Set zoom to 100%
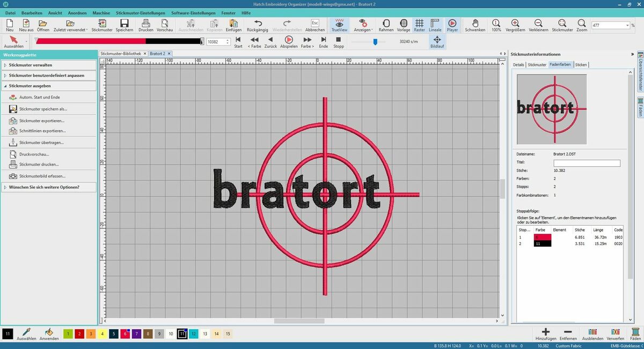 pyautogui.click(x=496, y=26)
